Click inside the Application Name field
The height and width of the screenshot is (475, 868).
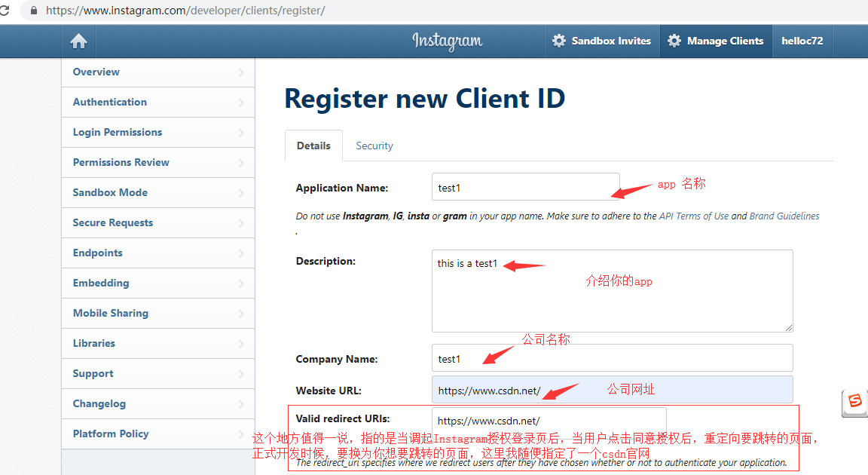[x=525, y=186]
